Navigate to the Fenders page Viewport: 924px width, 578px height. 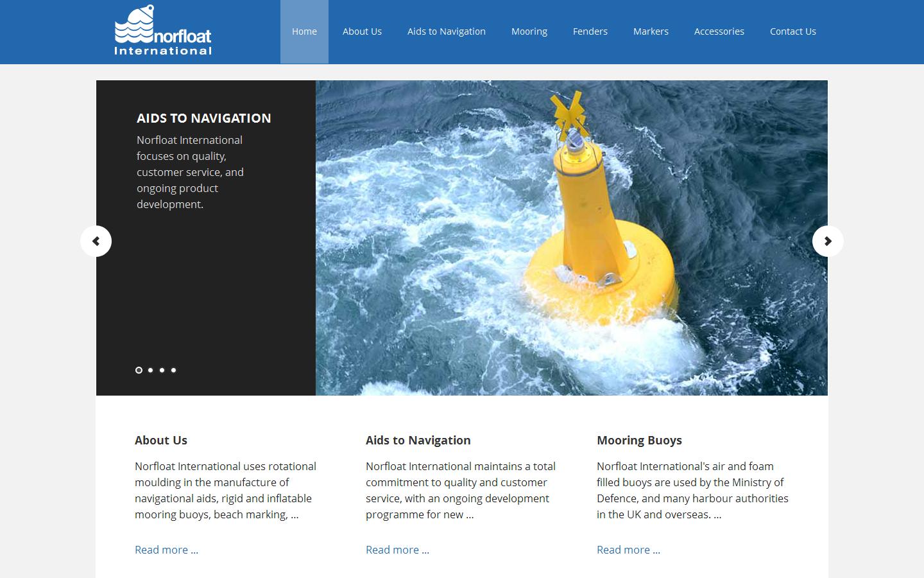pyautogui.click(x=590, y=31)
